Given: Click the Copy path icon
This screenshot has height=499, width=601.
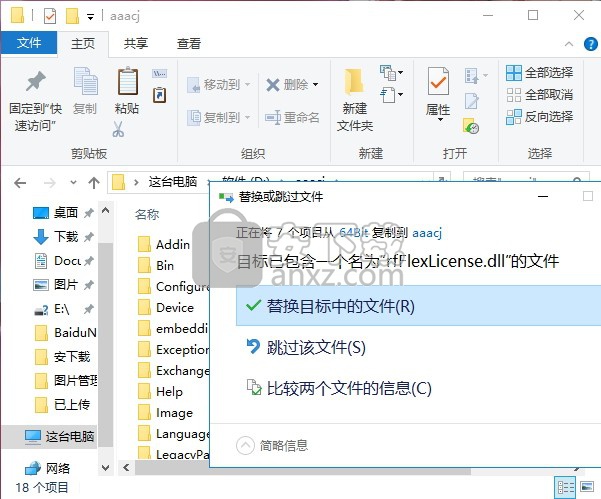Looking at the screenshot, I should click(159, 73).
